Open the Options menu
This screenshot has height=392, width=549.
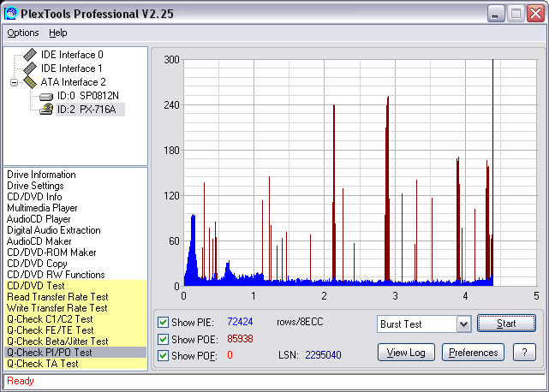click(x=23, y=33)
